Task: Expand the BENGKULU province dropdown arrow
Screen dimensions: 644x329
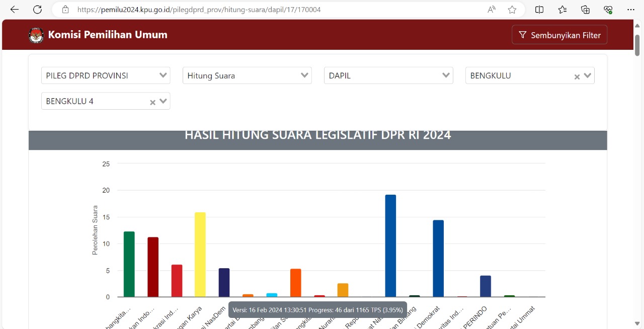Action: (x=588, y=75)
